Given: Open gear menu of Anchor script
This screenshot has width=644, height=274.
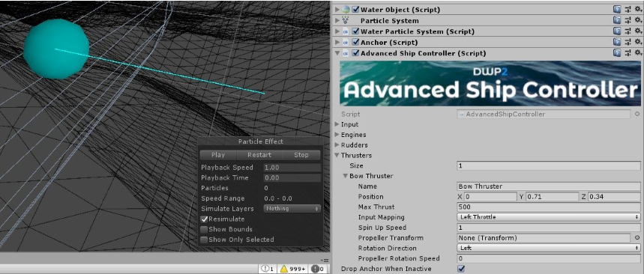Looking at the screenshot, I should point(638,42).
